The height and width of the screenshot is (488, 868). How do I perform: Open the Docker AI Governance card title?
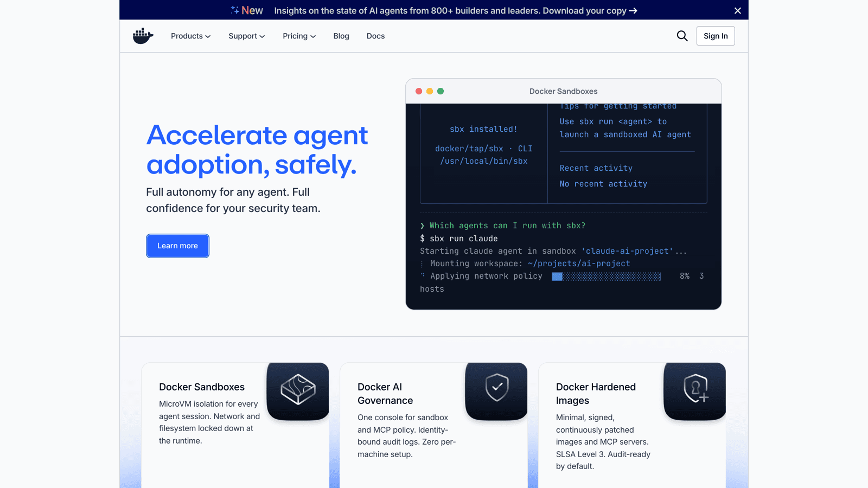point(385,394)
